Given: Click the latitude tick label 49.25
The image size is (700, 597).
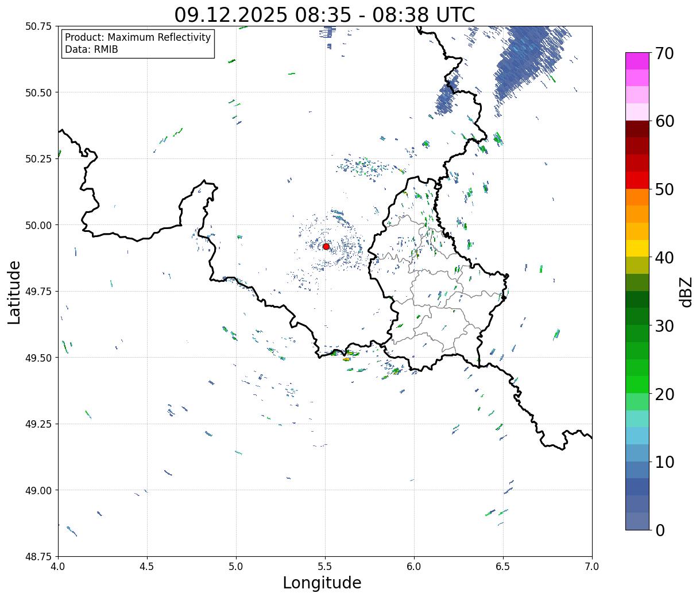Looking at the screenshot, I should [38, 424].
